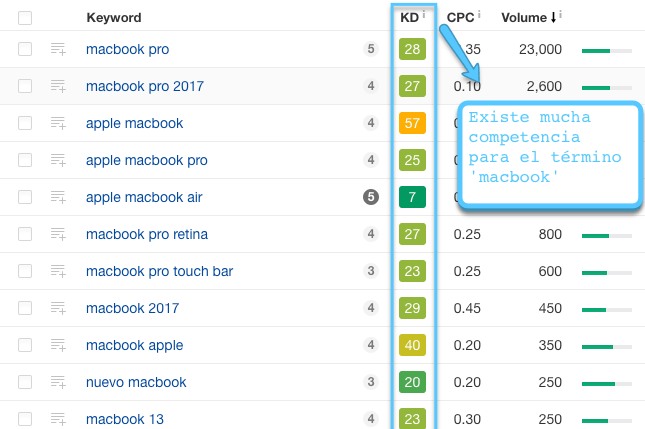
Task: Click the volume trend bar for macbook 13
Action: pos(607,421)
